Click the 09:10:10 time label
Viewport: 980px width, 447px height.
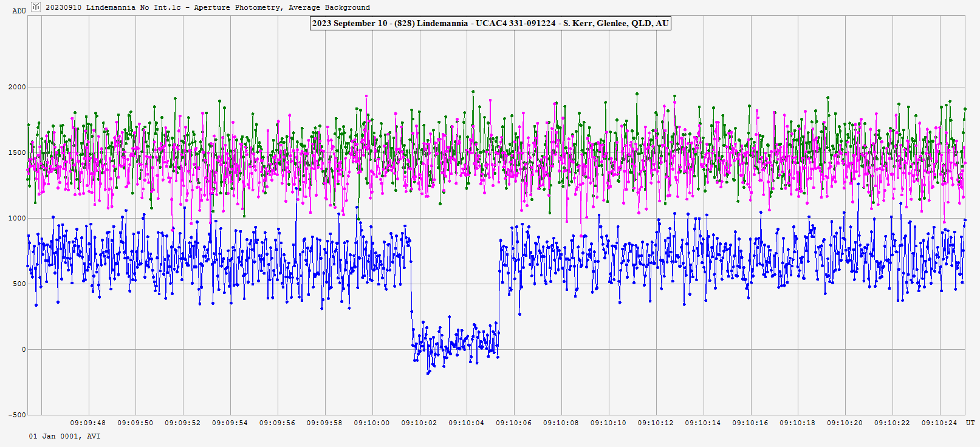pyautogui.click(x=608, y=423)
